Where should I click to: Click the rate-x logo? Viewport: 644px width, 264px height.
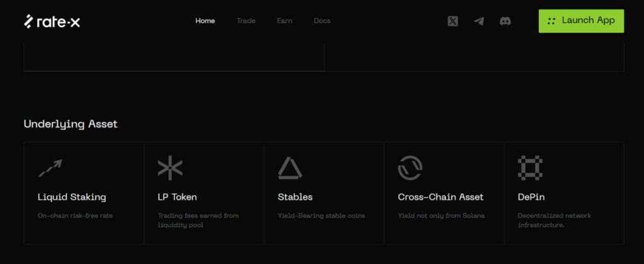52,21
